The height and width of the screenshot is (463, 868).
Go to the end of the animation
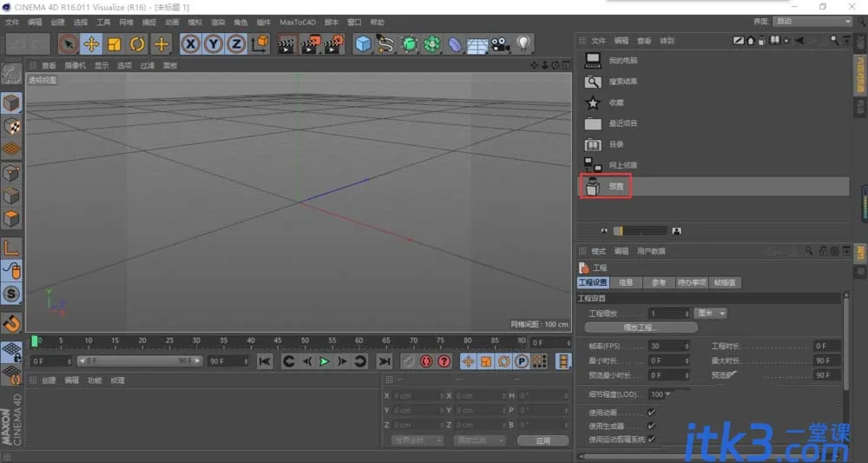tap(385, 361)
